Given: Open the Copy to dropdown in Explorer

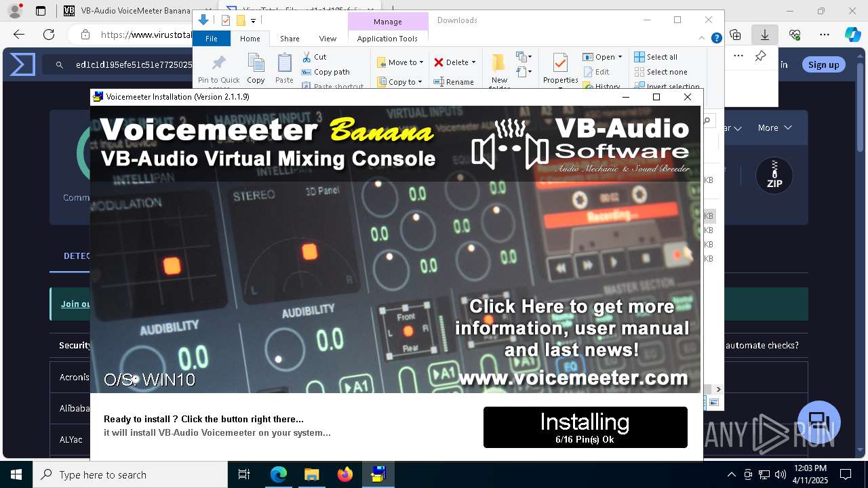Looking at the screenshot, I should tap(399, 82).
